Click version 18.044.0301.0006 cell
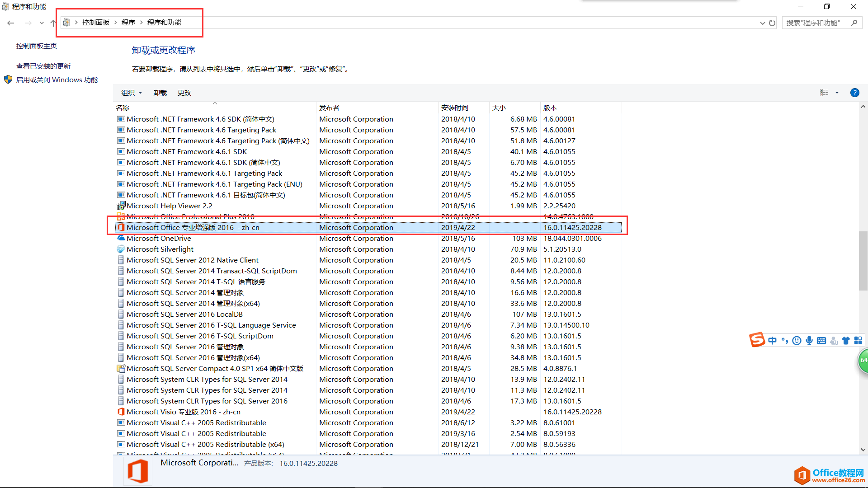Viewport: 868px width, 488px height. 572,239
